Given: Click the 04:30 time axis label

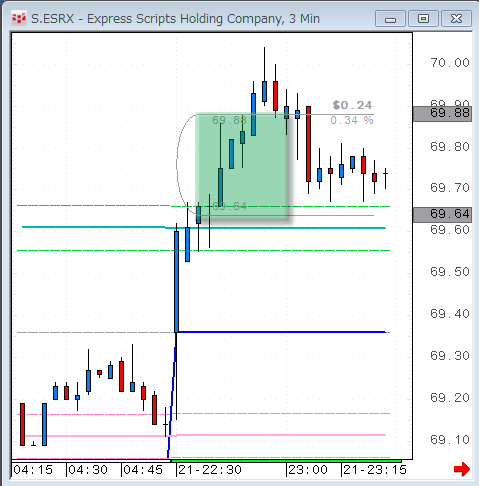Looking at the screenshot, I should pyautogui.click(x=88, y=470).
